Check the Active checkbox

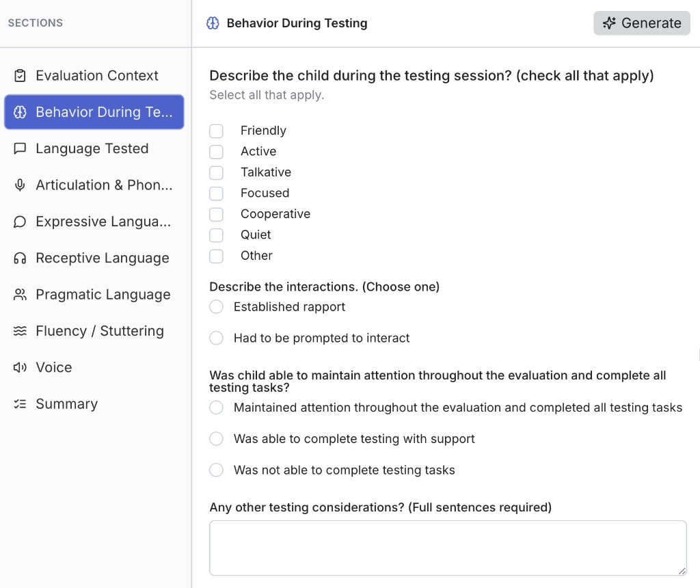point(217,152)
